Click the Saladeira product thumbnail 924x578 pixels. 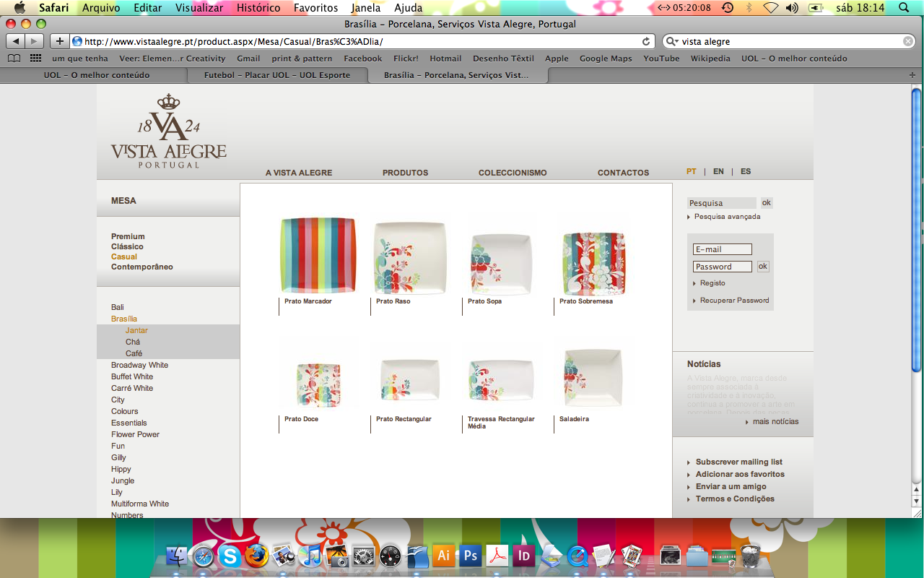593,378
